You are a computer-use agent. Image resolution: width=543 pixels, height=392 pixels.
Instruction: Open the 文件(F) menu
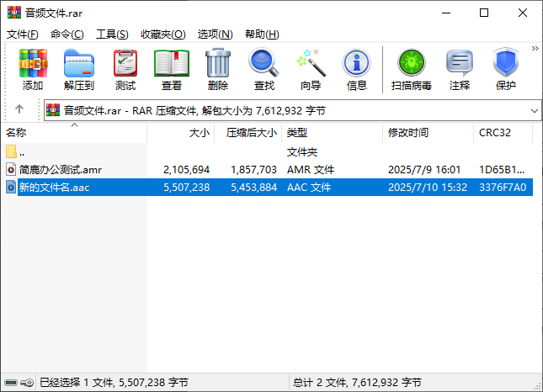23,34
